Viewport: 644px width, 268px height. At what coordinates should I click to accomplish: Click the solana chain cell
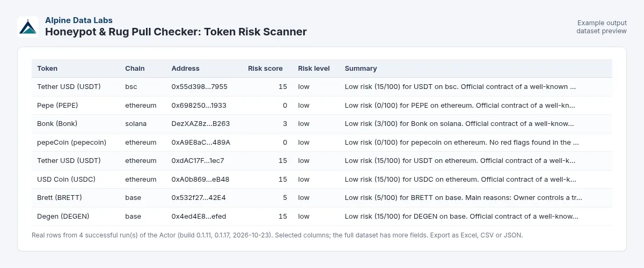pyautogui.click(x=136, y=124)
